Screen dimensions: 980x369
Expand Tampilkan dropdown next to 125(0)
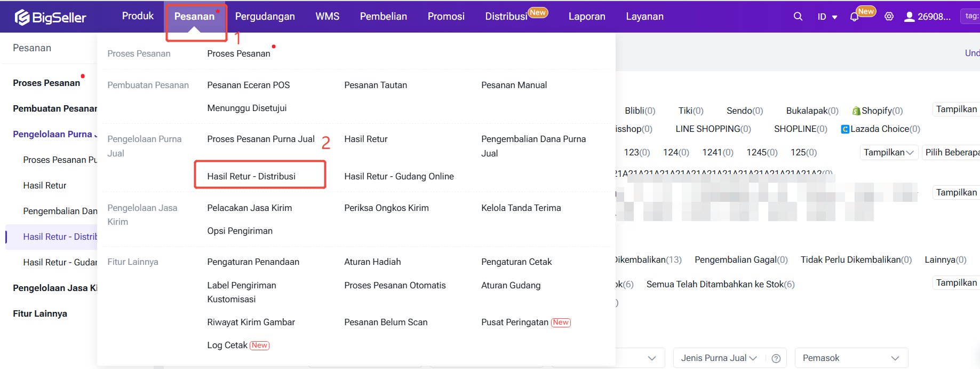click(889, 152)
